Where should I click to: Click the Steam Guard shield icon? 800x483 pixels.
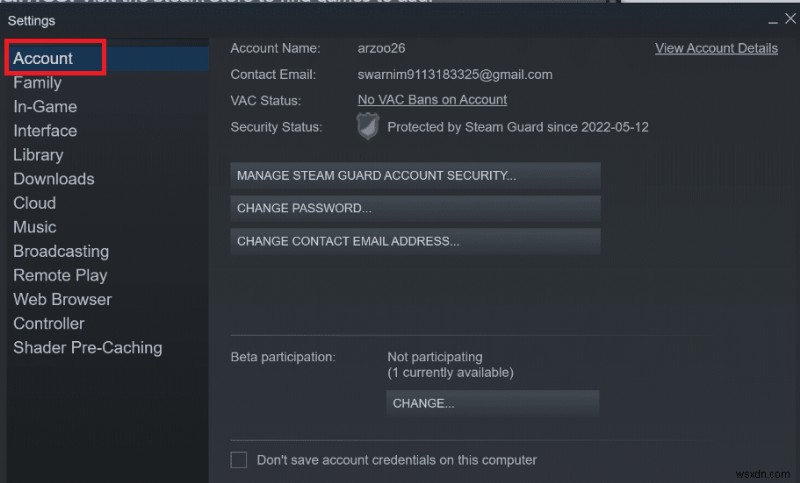point(369,126)
